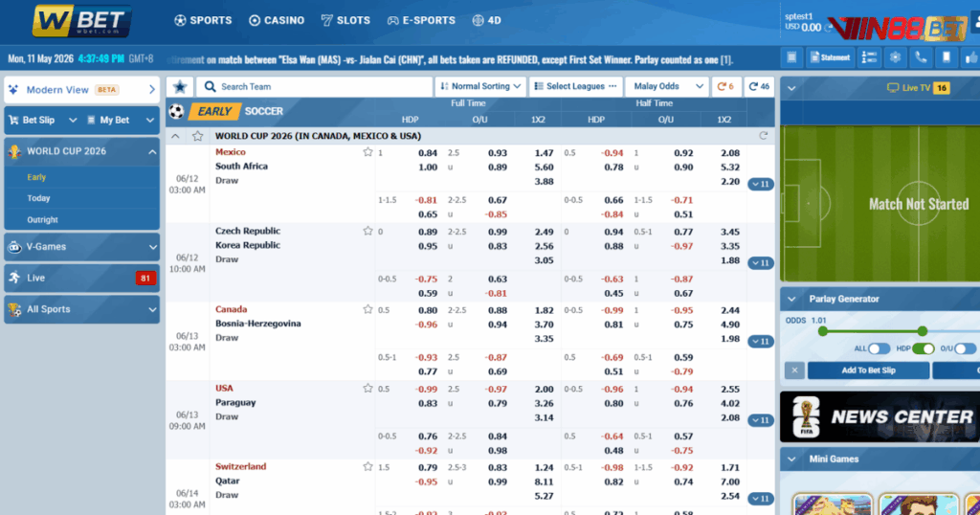Select Switzerland full-time 1X2 odds 1.24
Viewport: 980px width, 515px height.
click(544, 467)
